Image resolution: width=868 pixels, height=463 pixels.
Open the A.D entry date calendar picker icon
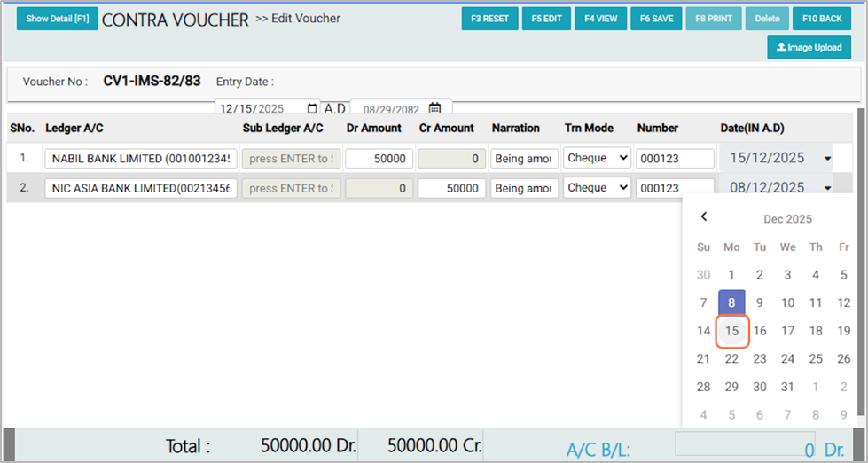pyautogui.click(x=311, y=108)
